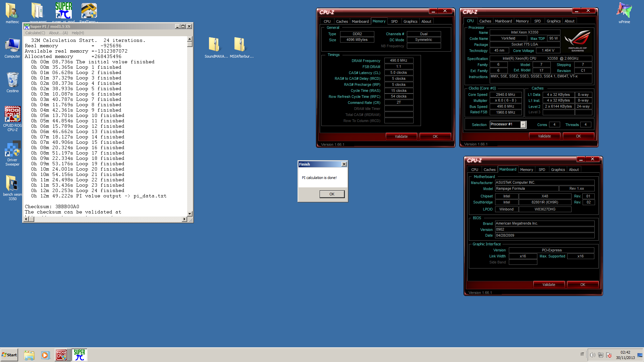
Task: Switch to Caches tab in Memory CPU-Z window
Action: click(342, 21)
